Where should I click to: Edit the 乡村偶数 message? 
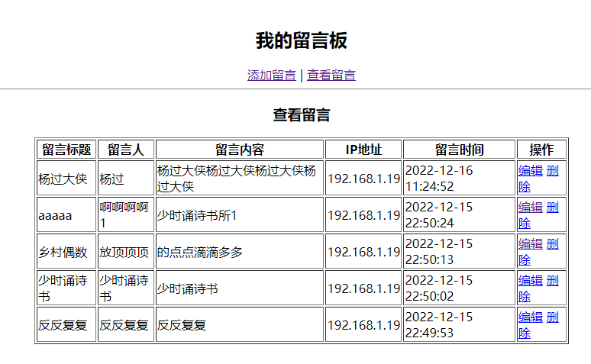530,243
